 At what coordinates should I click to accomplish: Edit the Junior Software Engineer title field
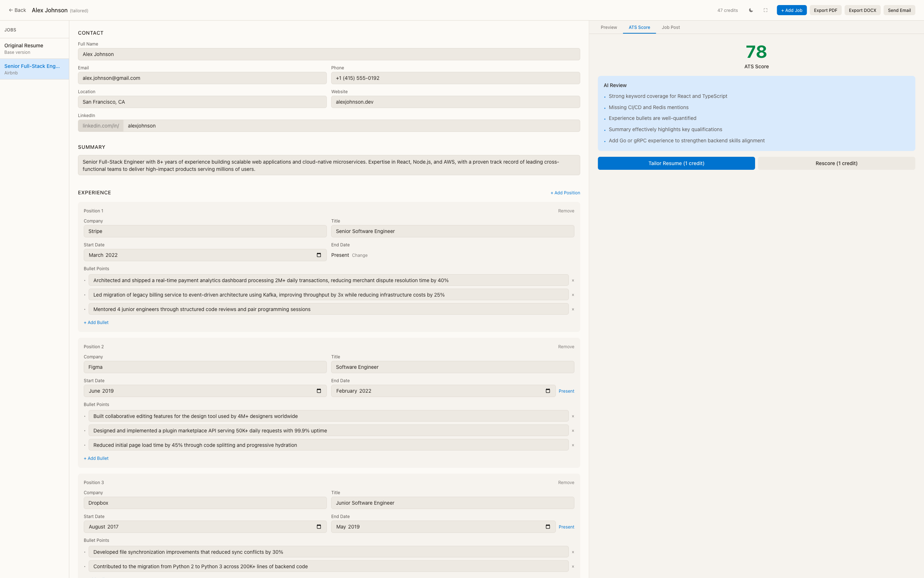pos(453,503)
